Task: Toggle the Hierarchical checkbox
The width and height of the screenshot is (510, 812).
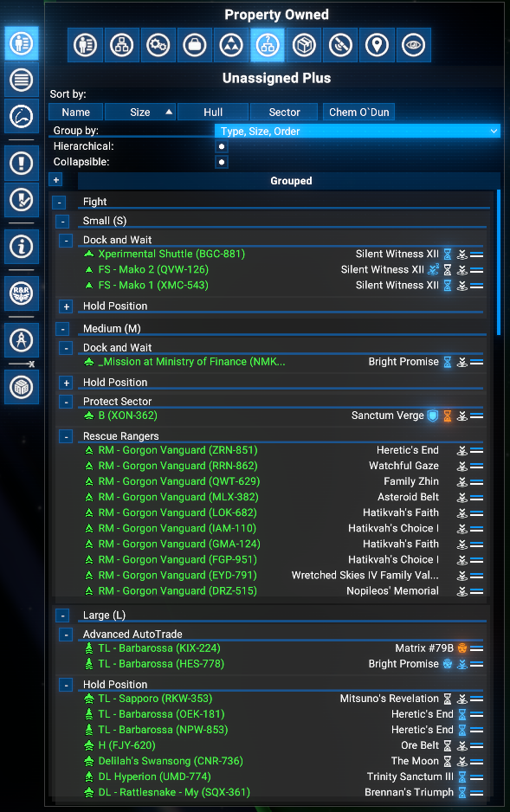Action: pyautogui.click(x=222, y=146)
